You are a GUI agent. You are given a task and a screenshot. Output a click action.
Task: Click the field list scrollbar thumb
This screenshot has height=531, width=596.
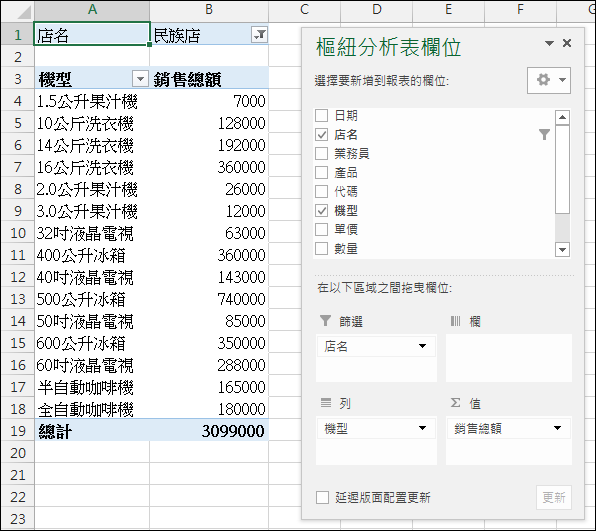[562, 169]
